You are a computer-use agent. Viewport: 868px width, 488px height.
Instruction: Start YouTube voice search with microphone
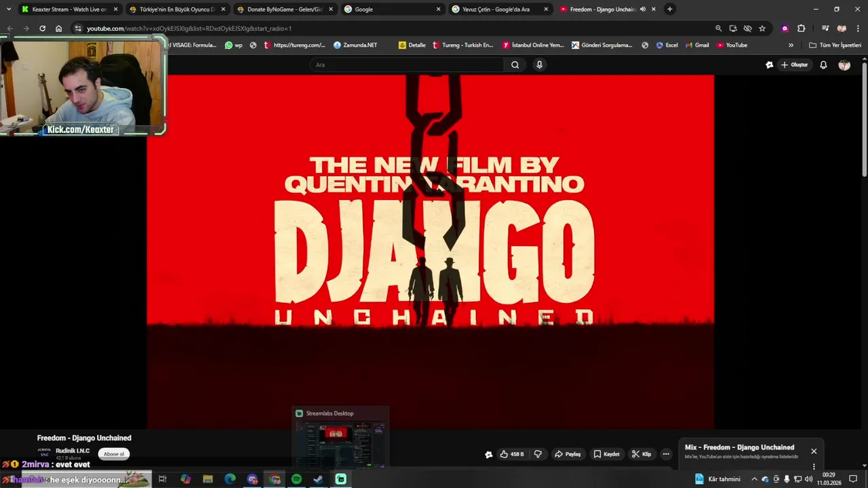539,65
